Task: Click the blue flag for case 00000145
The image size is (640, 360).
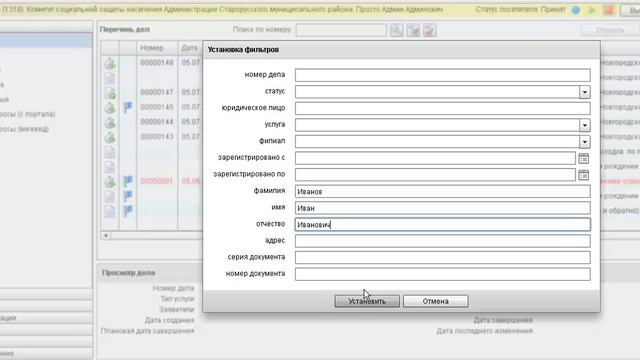Action: point(128,107)
